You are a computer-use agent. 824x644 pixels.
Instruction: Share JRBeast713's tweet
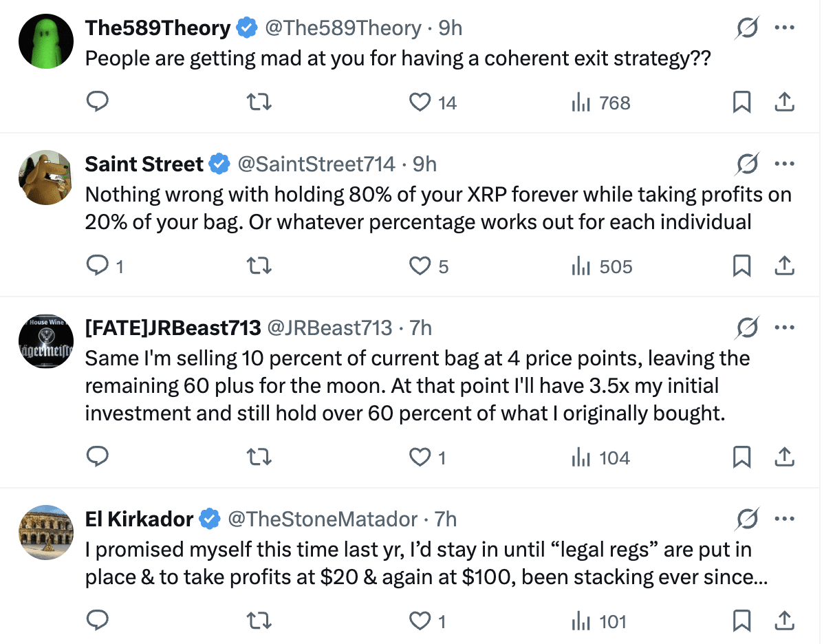(785, 458)
